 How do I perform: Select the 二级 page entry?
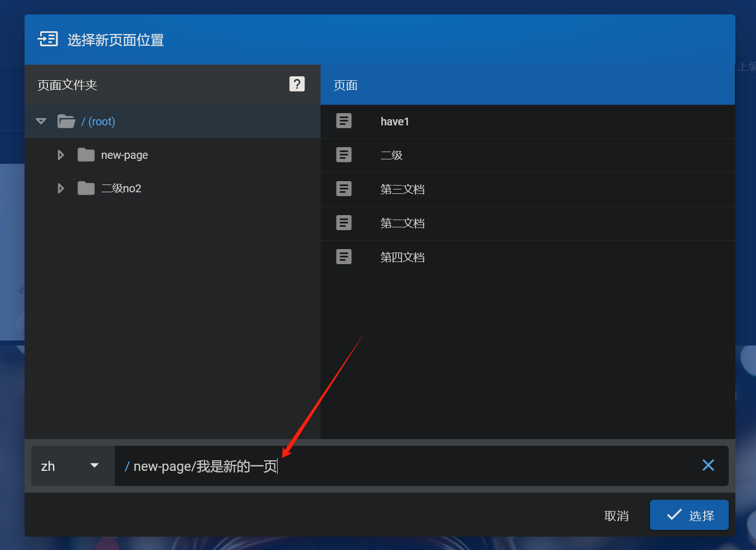pyautogui.click(x=391, y=155)
